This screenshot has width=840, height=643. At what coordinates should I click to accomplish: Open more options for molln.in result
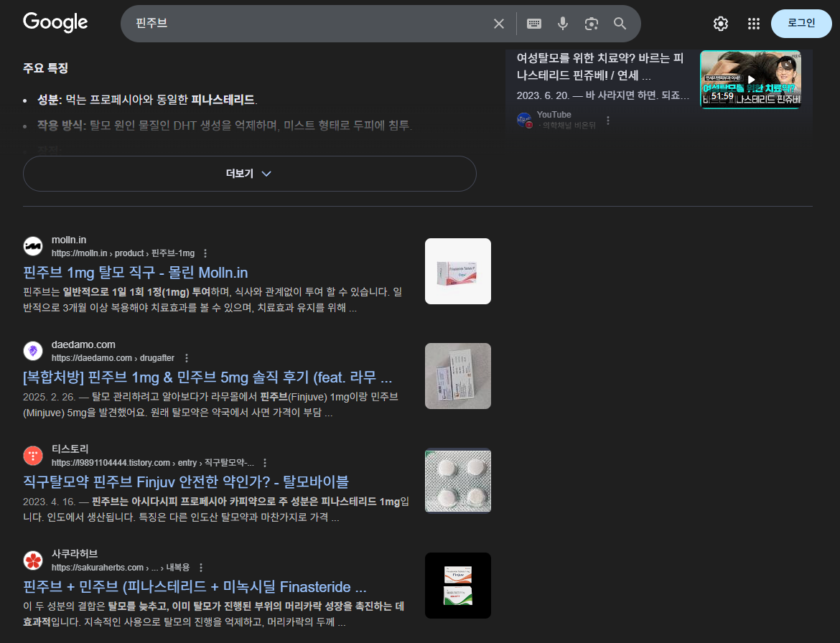[205, 253]
